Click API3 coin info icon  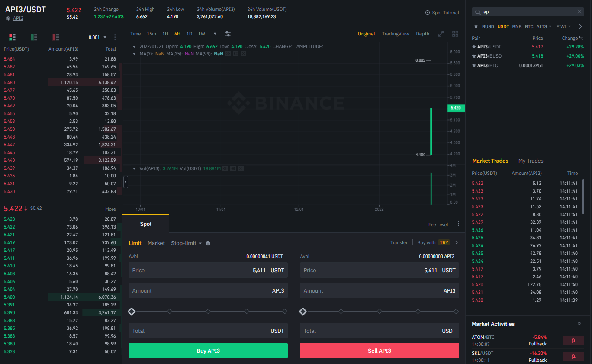8,19
